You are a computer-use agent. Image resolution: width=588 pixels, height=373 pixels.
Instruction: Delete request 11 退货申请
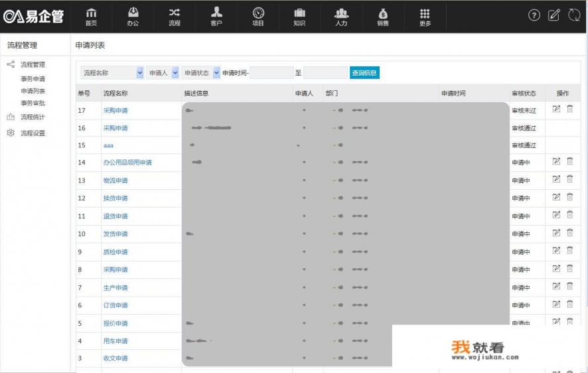(569, 214)
